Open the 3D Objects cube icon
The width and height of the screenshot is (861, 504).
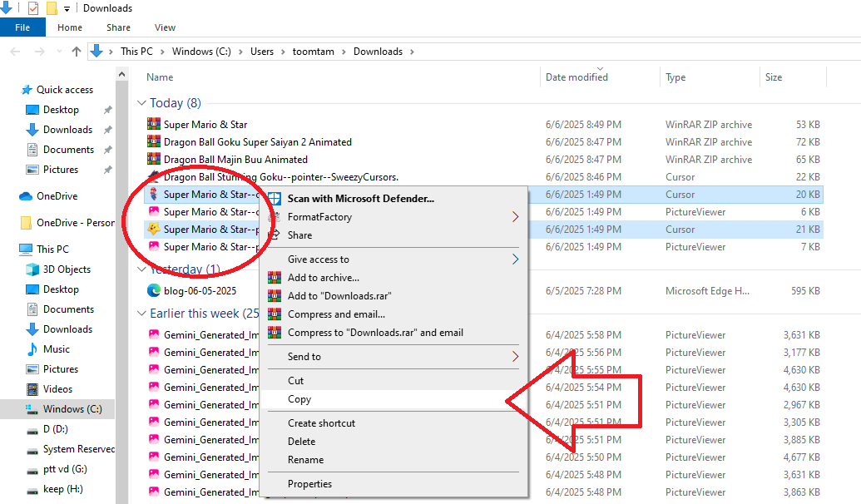click(x=32, y=269)
